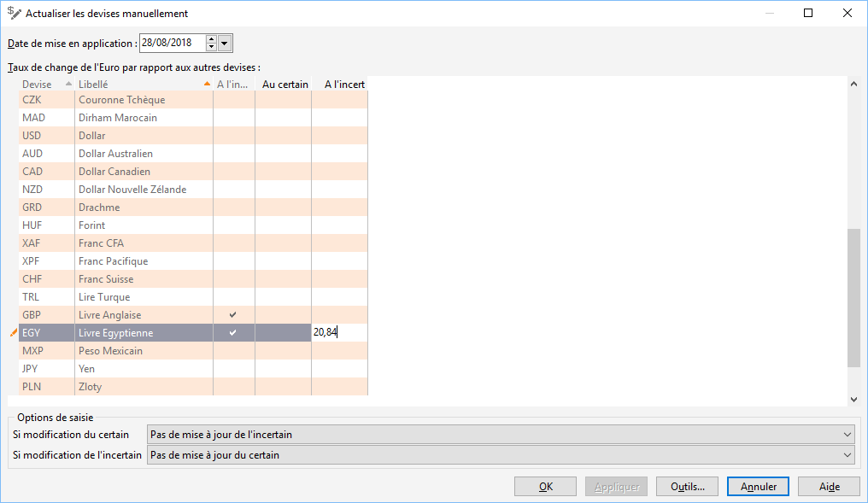Image resolution: width=868 pixels, height=503 pixels.
Task: Click the 'Au certain' column header
Action: pos(284,84)
